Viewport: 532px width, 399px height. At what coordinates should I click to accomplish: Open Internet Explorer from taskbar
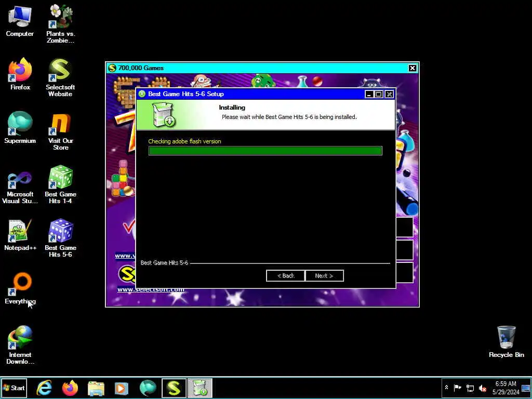coord(45,388)
